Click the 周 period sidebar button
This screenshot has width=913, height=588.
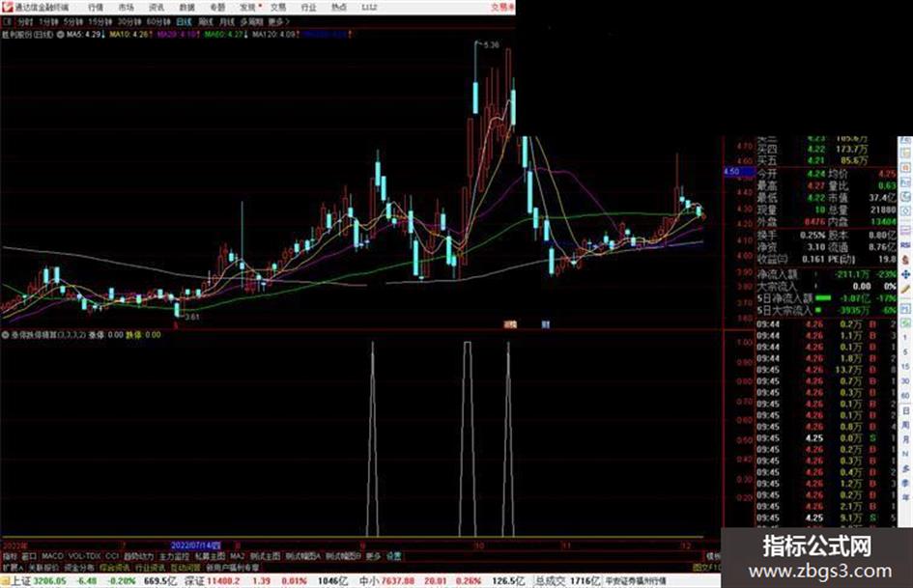(905, 427)
